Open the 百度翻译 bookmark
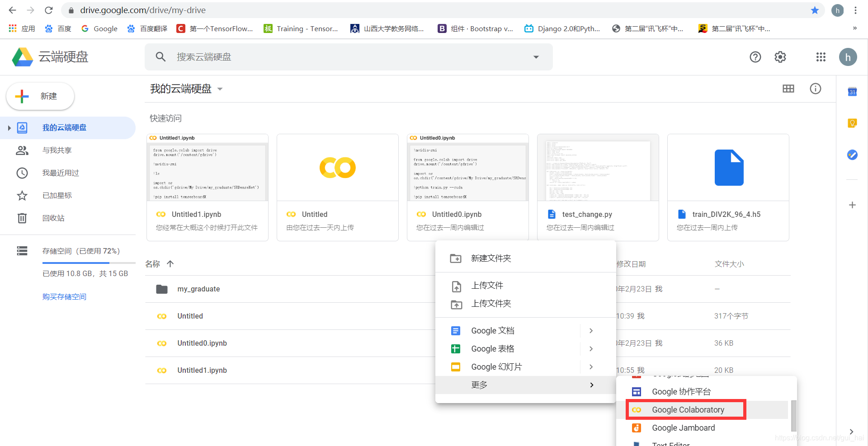868x446 pixels. (147, 28)
